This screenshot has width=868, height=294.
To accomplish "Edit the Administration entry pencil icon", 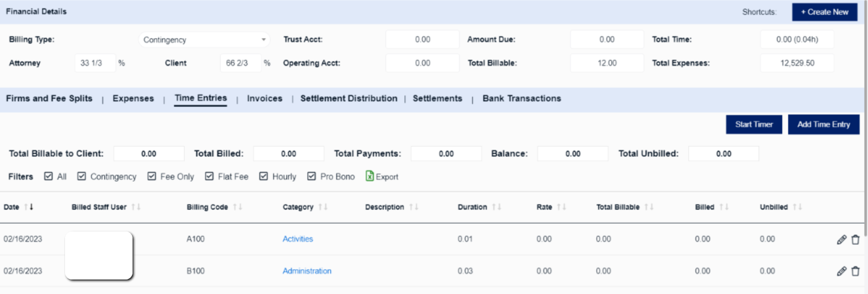I will pyautogui.click(x=841, y=271).
